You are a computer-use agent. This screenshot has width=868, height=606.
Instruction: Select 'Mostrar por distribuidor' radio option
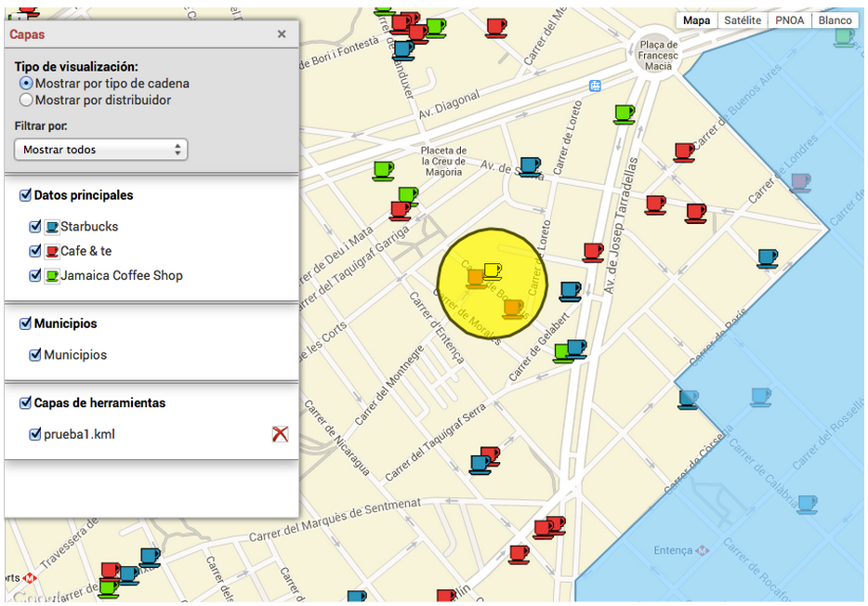[26, 100]
